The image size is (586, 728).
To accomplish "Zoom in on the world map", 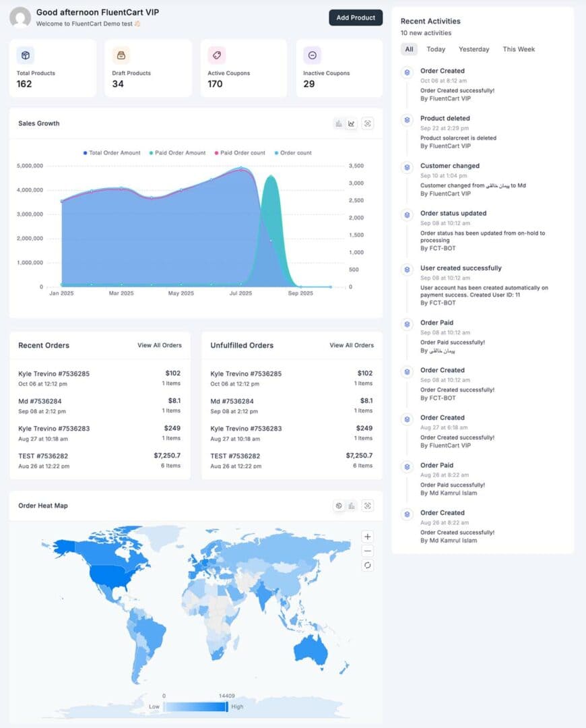I will [367, 537].
